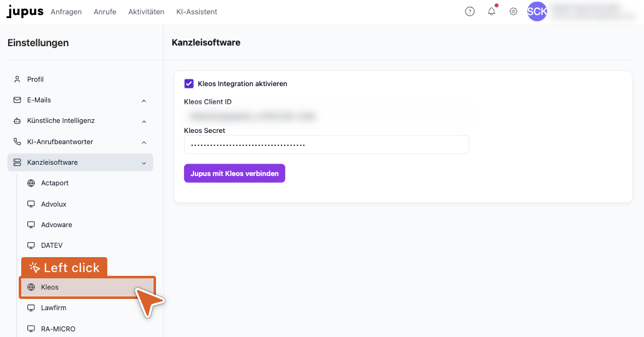Open settings gear icon
644x337 pixels.
[514, 11]
